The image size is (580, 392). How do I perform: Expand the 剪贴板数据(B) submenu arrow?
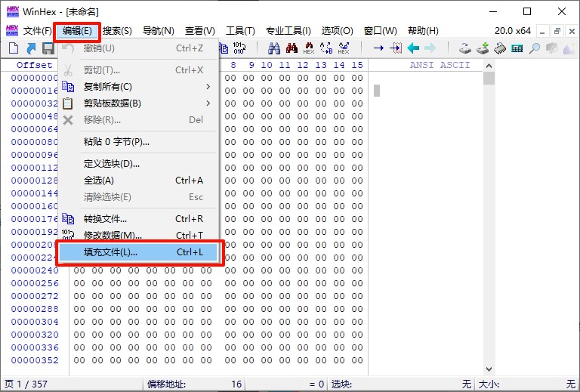coord(208,103)
